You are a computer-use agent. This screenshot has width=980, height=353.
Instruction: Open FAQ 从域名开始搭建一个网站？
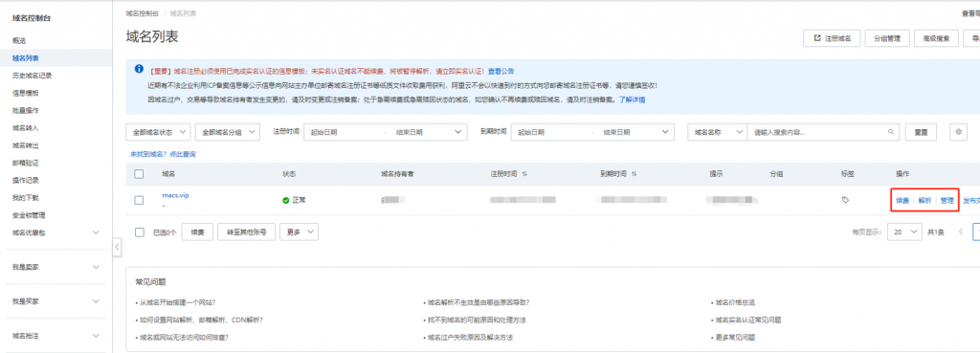click(x=177, y=302)
